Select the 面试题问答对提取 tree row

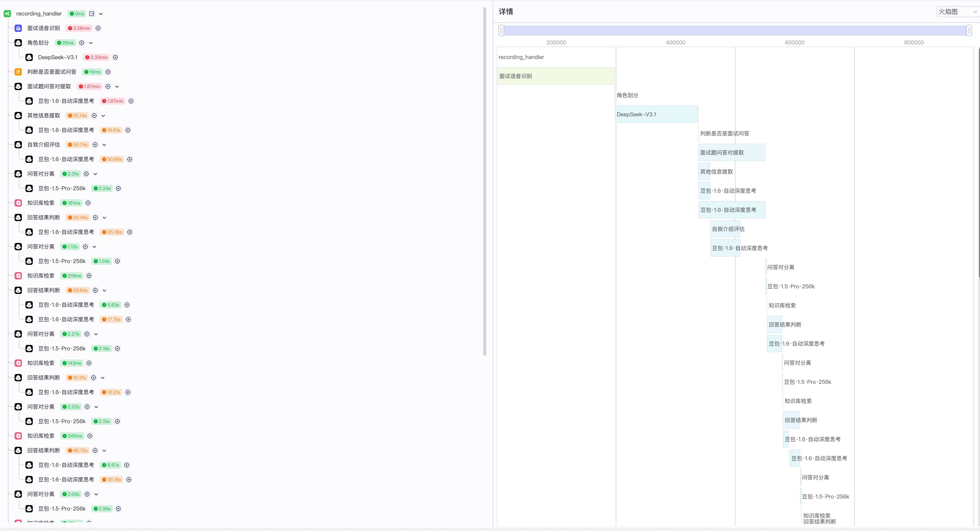pos(49,87)
